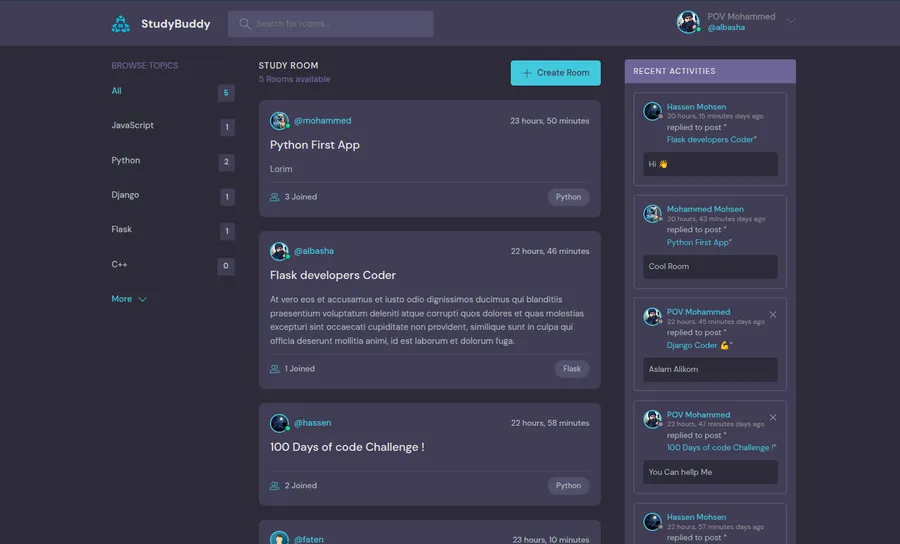This screenshot has height=544, width=900.
Task: Click the Browse Topics heading
Action: click(x=145, y=66)
